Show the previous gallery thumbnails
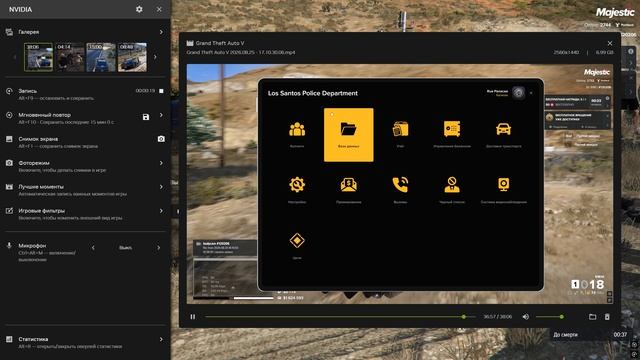The image size is (640, 360). (15, 57)
